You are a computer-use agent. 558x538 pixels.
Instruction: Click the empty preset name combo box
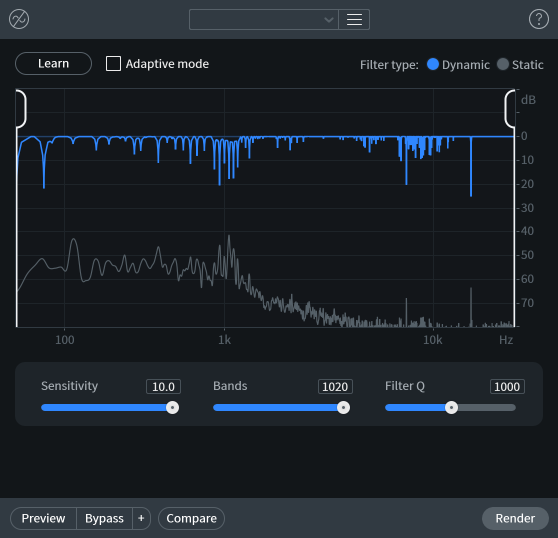point(264,20)
